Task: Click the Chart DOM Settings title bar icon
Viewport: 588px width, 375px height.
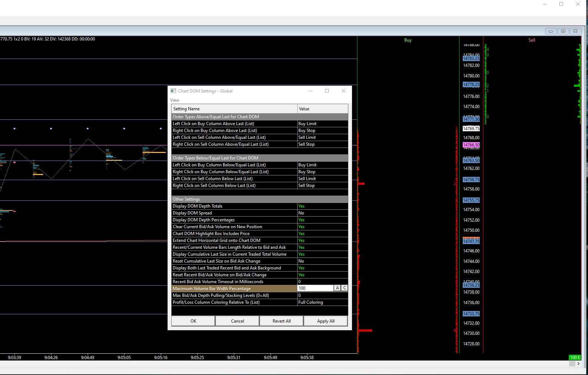Action: coord(173,91)
